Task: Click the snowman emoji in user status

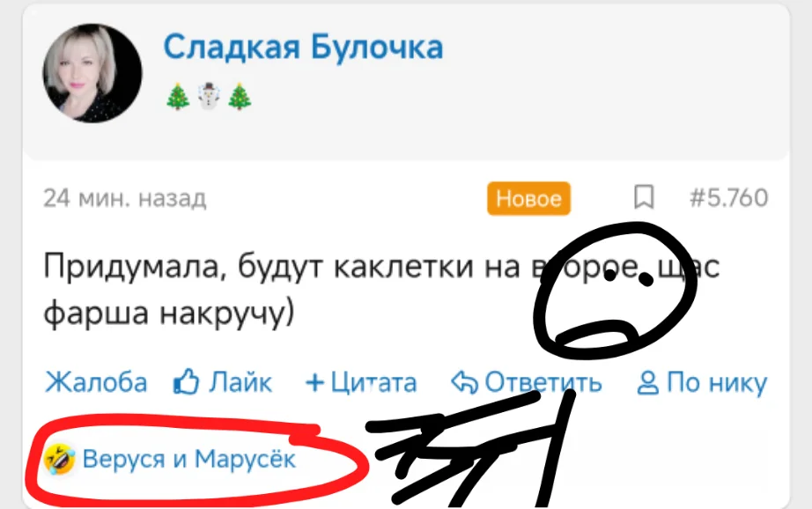Action: click(x=209, y=96)
